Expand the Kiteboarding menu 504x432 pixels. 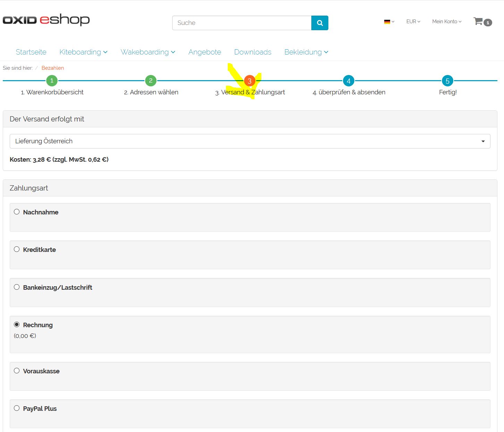(x=83, y=52)
